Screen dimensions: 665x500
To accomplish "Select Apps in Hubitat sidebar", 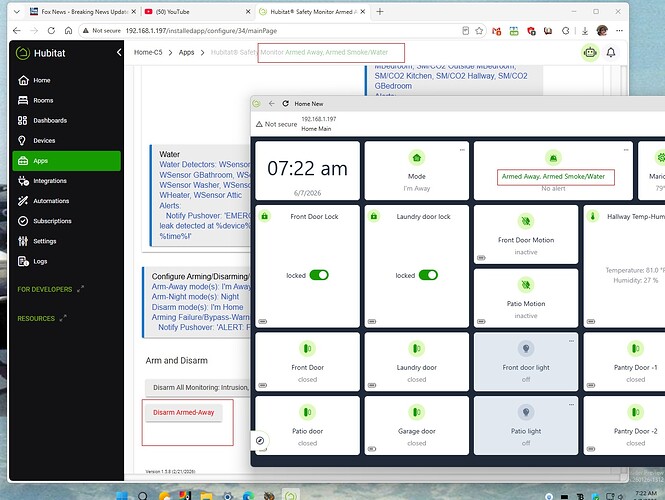I will pyautogui.click(x=67, y=161).
